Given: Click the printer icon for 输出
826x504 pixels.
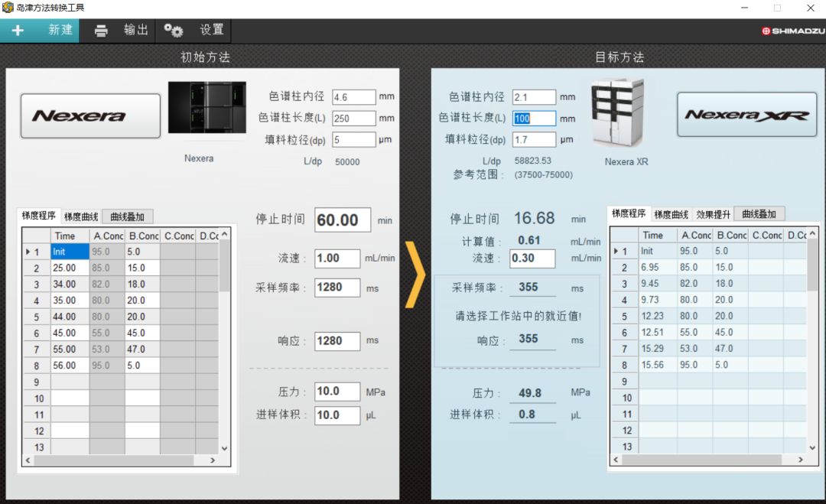Looking at the screenshot, I should pos(101,31).
